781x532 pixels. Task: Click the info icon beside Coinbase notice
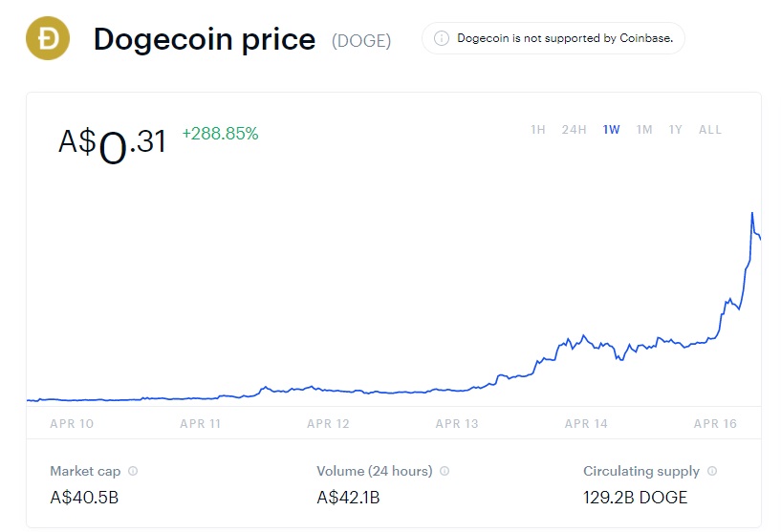coord(442,38)
